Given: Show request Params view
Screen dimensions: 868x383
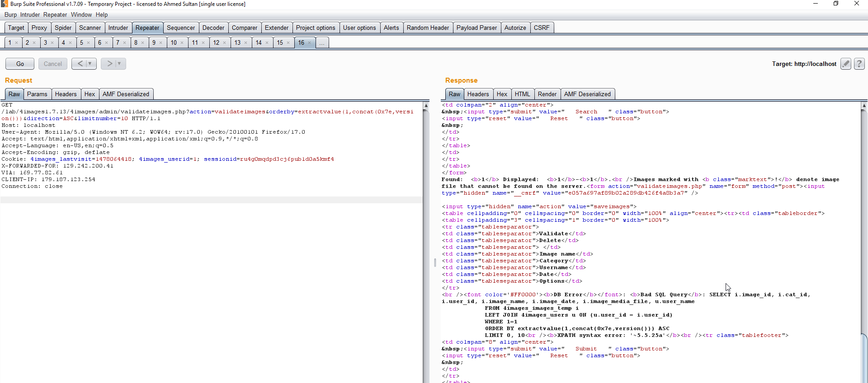Looking at the screenshot, I should 37,94.
